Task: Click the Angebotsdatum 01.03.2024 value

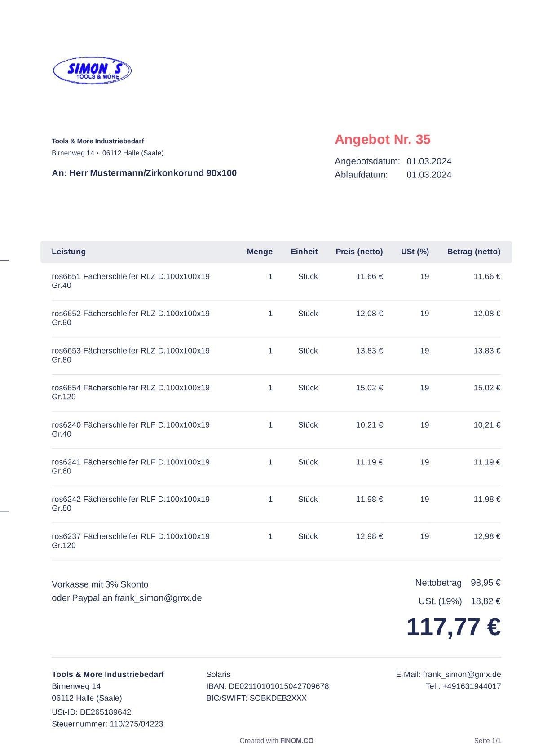Action: tap(429, 161)
